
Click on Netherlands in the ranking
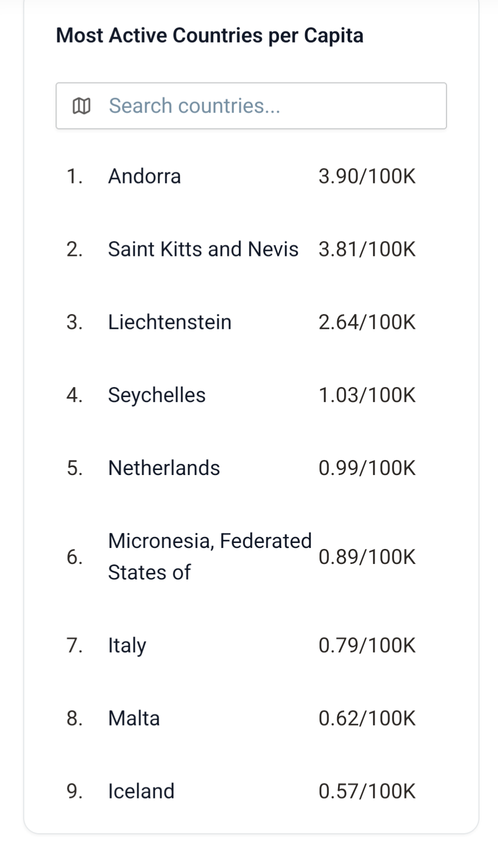click(164, 468)
